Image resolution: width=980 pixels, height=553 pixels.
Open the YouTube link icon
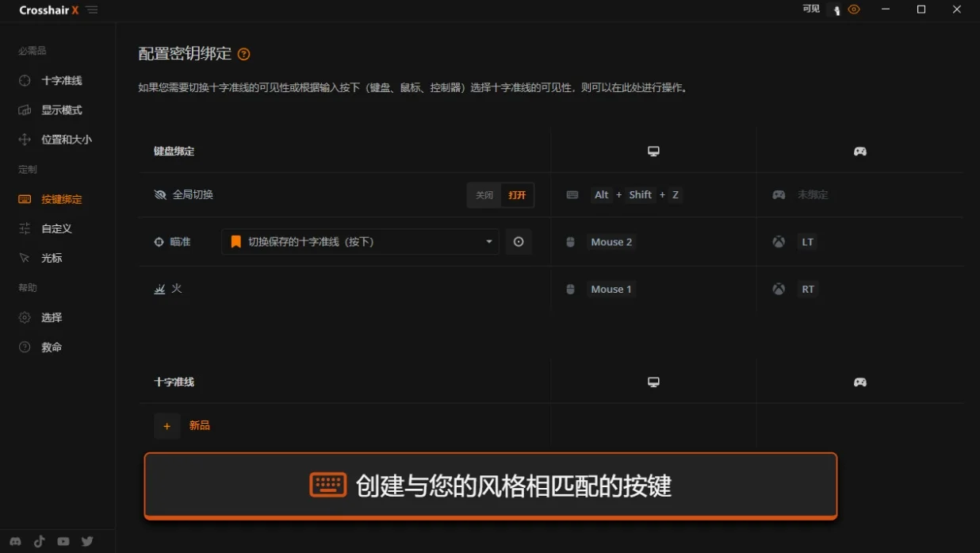point(63,541)
